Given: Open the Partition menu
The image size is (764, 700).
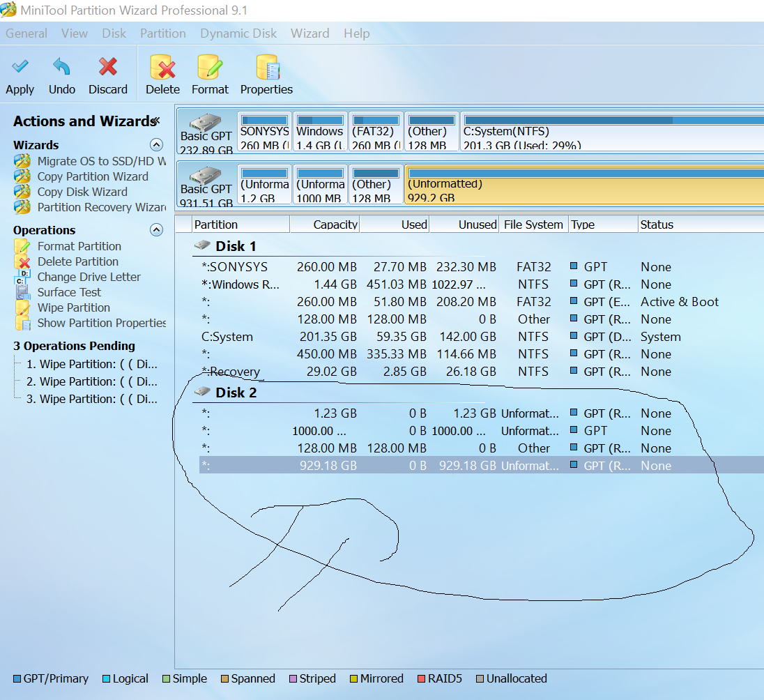Looking at the screenshot, I should (x=162, y=33).
